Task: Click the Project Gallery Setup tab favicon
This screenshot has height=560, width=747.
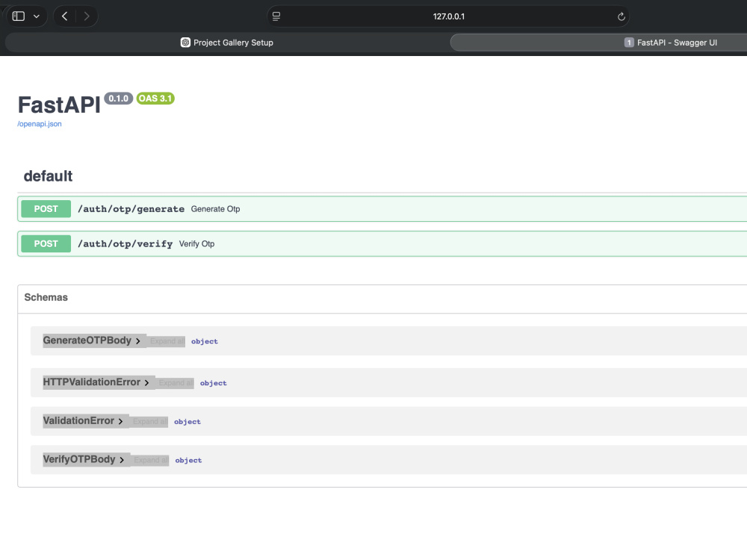Action: (x=185, y=43)
